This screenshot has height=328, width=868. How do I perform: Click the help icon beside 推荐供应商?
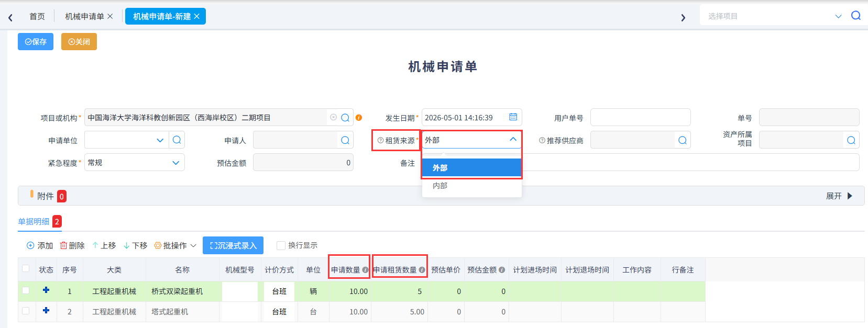point(542,140)
